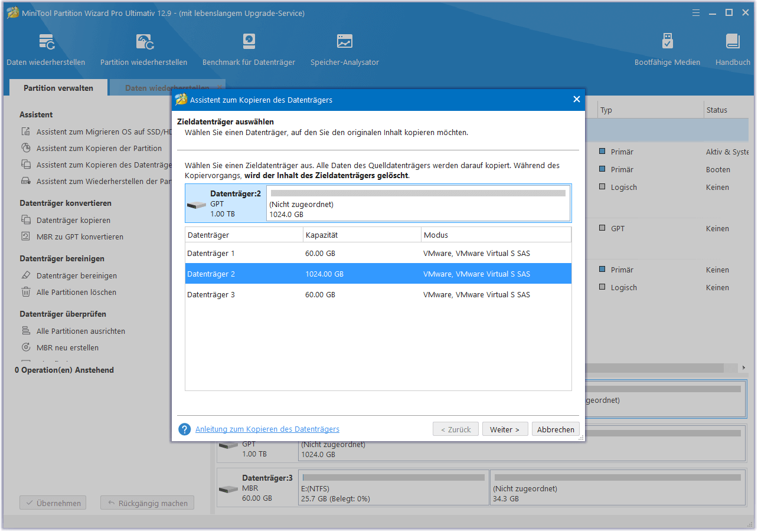
Task: Click MBR neu erstellen text
Action: pyautogui.click(x=67, y=347)
